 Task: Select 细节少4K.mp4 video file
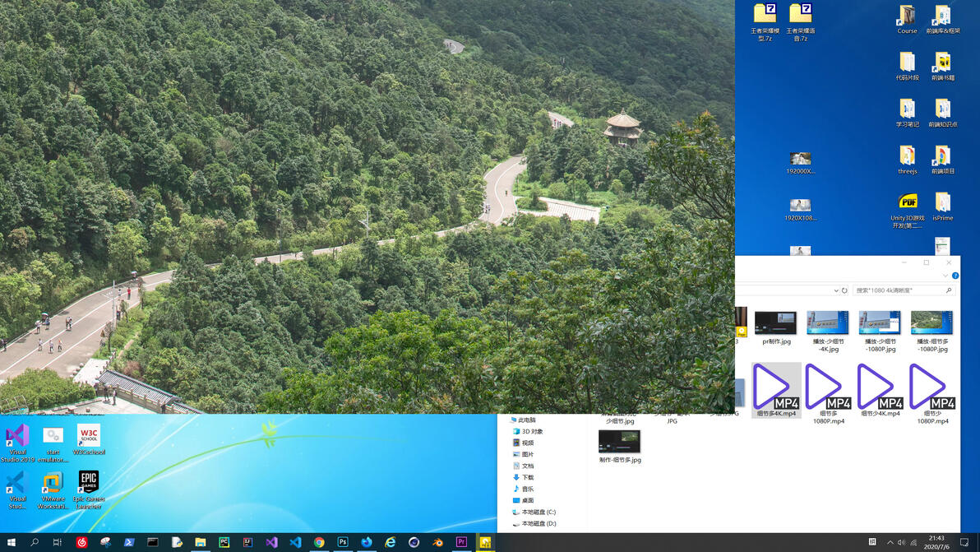pos(880,391)
